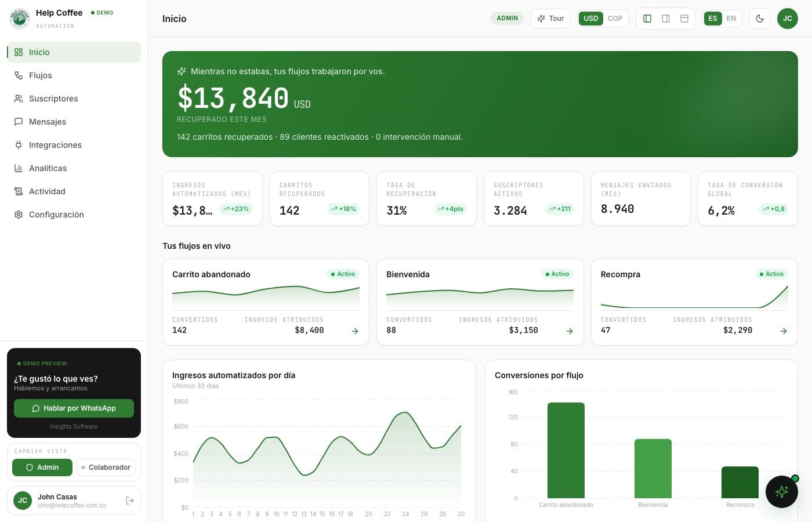Go to Suscriptores in the sidebar
This screenshot has width=812, height=522.
(x=74, y=99)
